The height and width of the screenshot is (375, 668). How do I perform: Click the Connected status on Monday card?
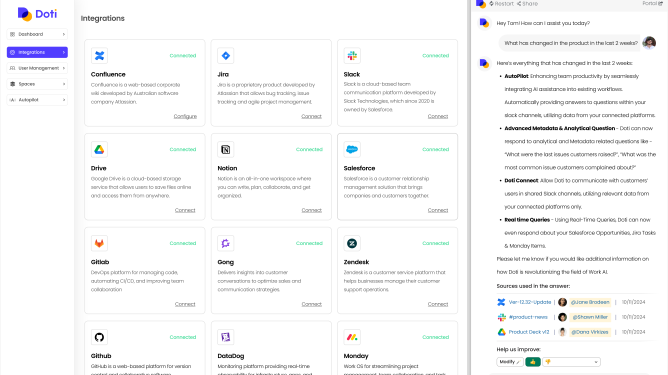(435, 337)
